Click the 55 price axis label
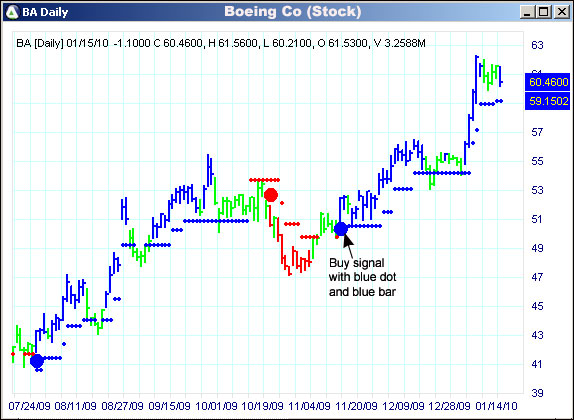The width and height of the screenshot is (574, 420). pos(537,161)
